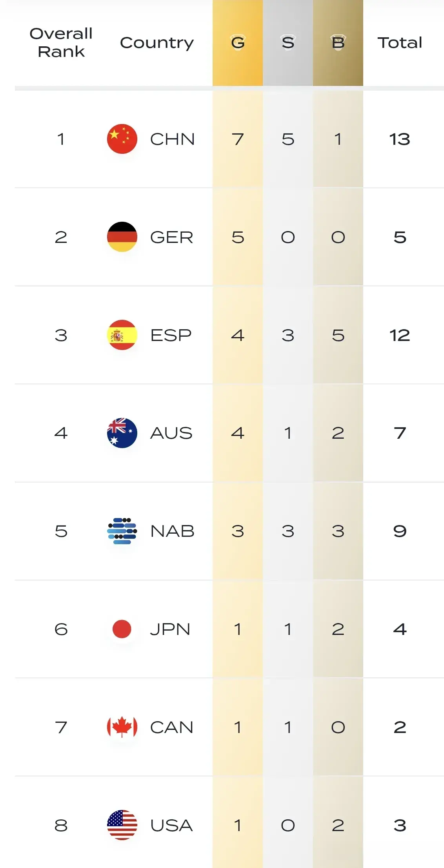Click China's total of 13 medals
The width and height of the screenshot is (444, 868).
(x=400, y=139)
